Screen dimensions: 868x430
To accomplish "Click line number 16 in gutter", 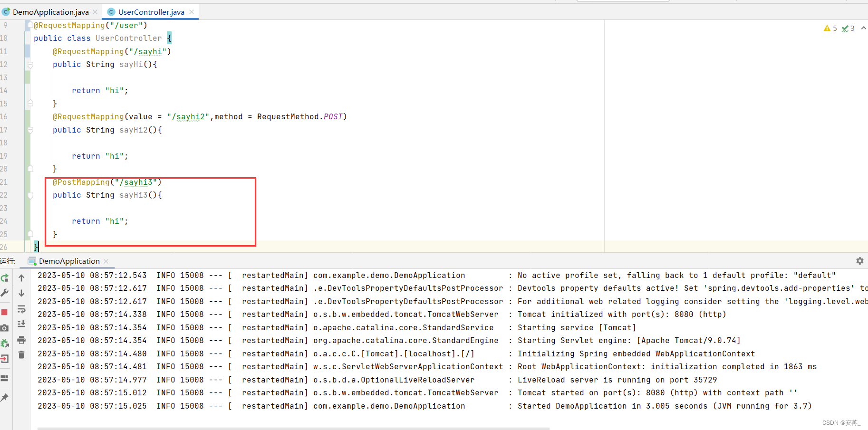I will (4, 117).
